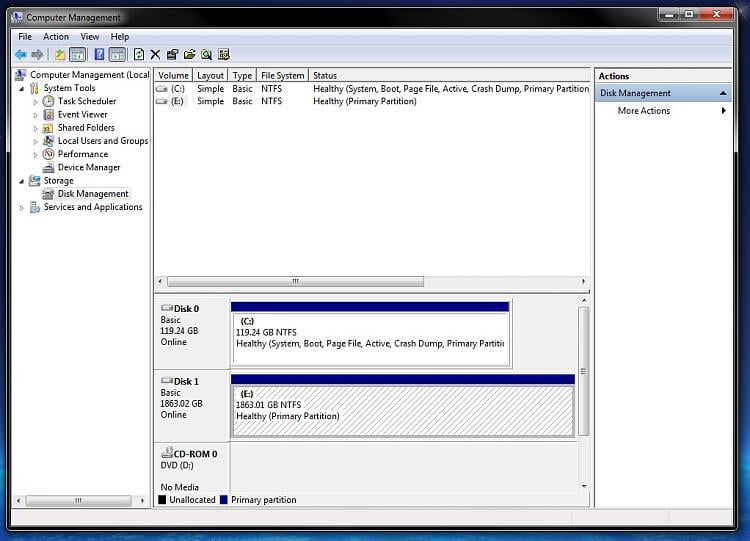
Task: Collapse the System Tools tree node
Action: tap(22, 89)
